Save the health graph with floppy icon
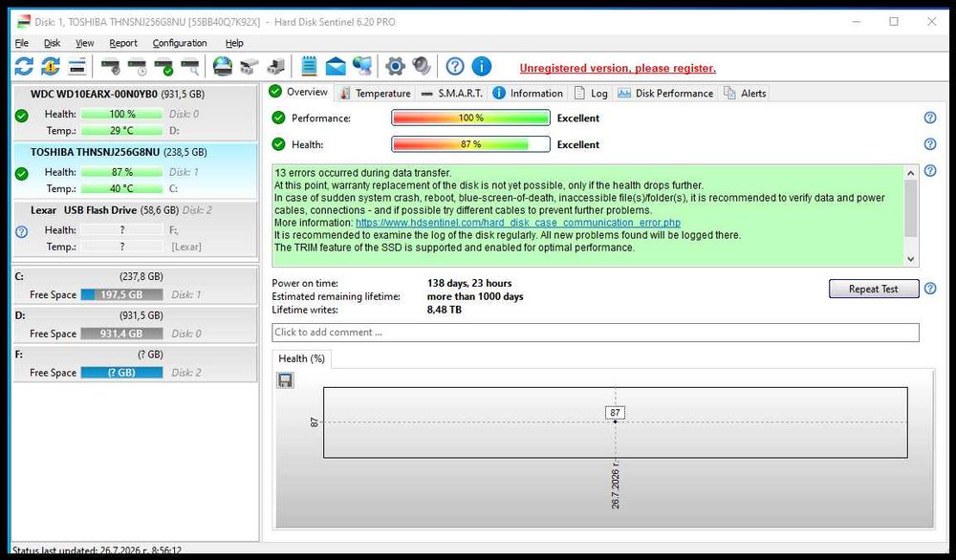The width and height of the screenshot is (956, 560). (285, 380)
